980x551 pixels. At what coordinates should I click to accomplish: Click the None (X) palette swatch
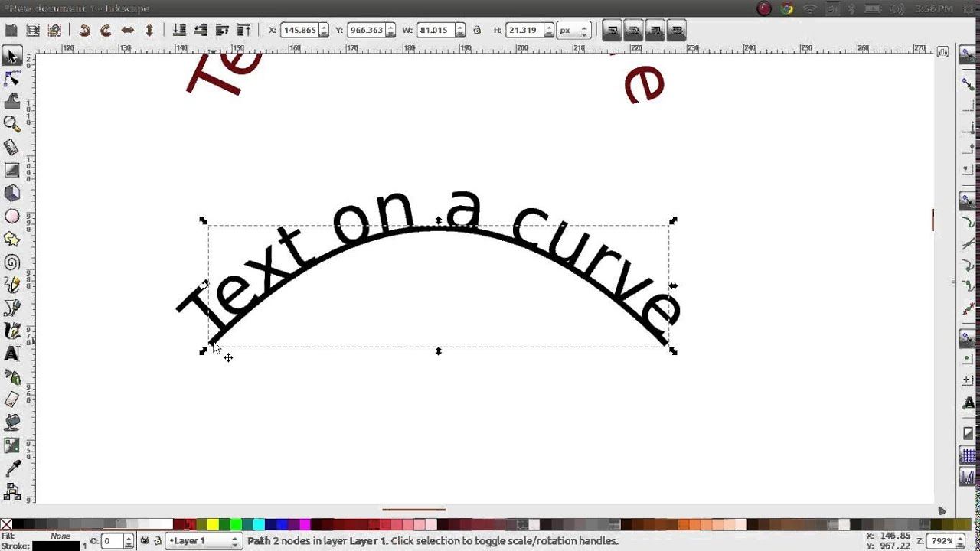point(6,525)
